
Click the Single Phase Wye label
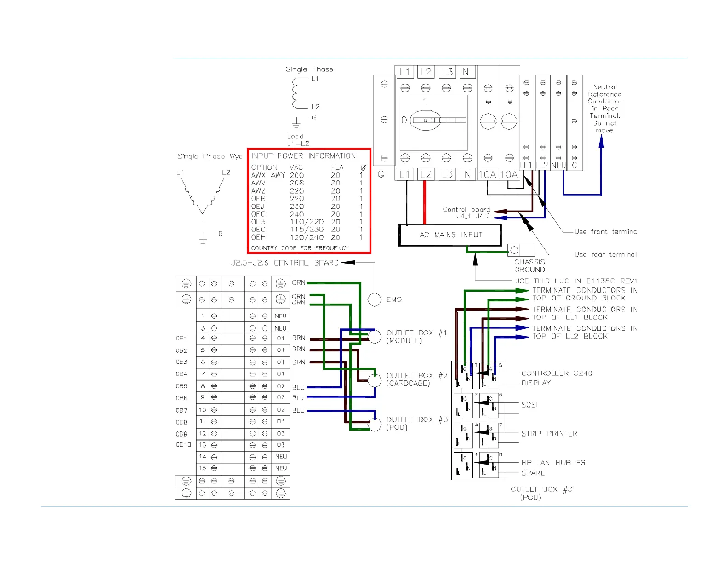click(210, 156)
